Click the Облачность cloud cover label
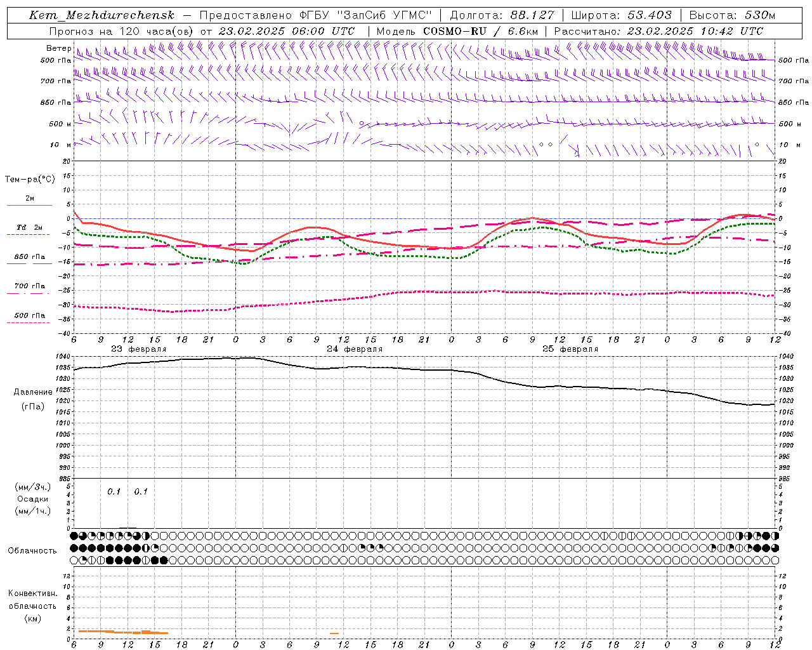This screenshot has height=650, width=812. (32, 551)
